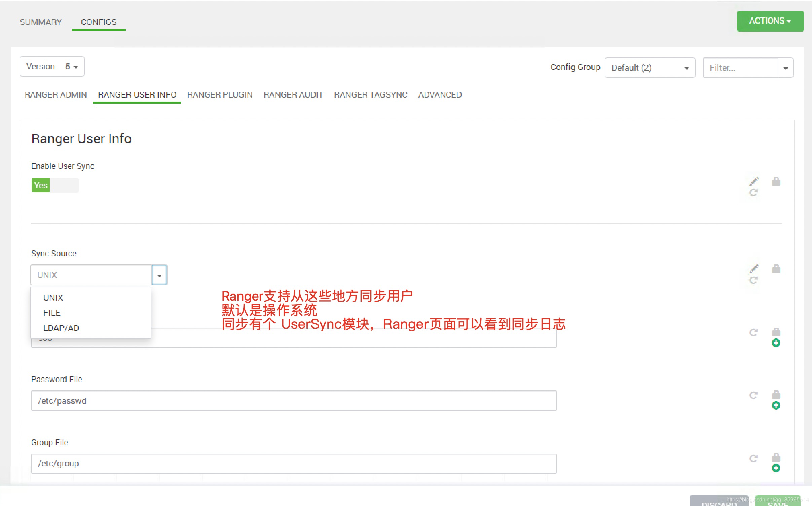Undo changes to Group File
Screen dimensions: 812x506
pos(753,458)
